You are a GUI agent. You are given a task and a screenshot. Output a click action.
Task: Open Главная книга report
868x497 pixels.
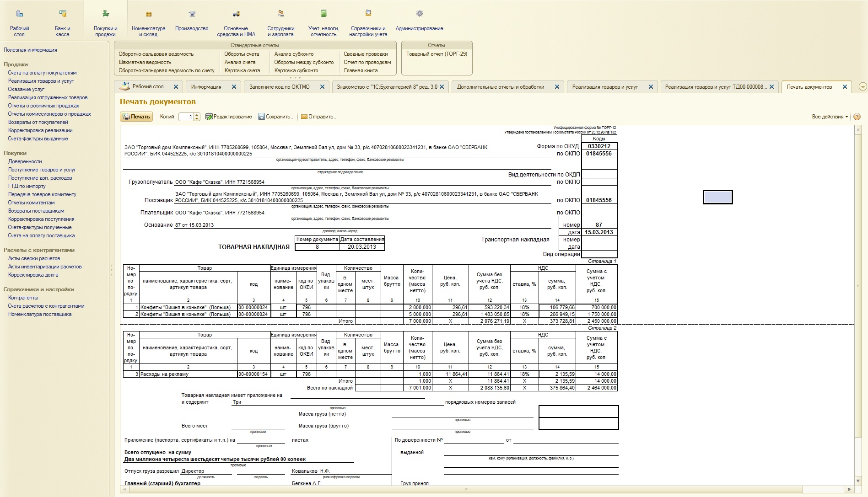pos(361,70)
